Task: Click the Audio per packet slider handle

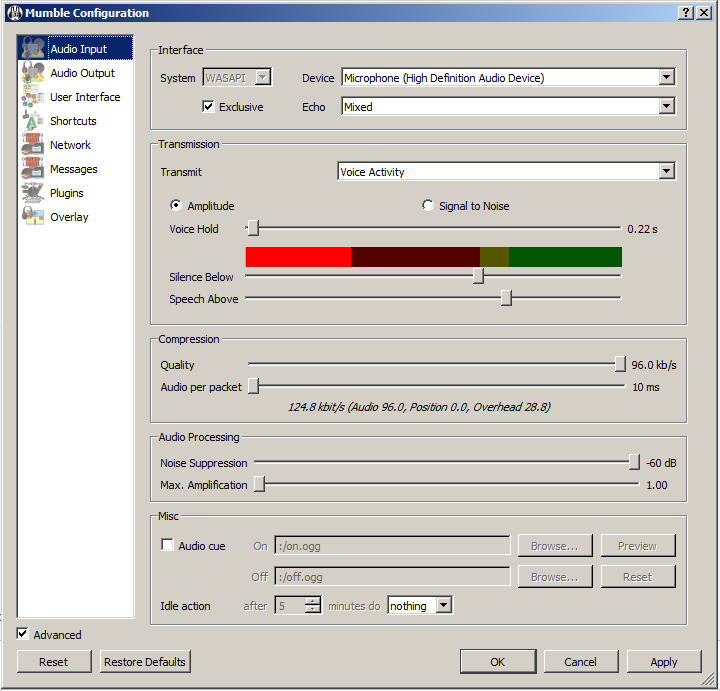Action: coord(253,386)
